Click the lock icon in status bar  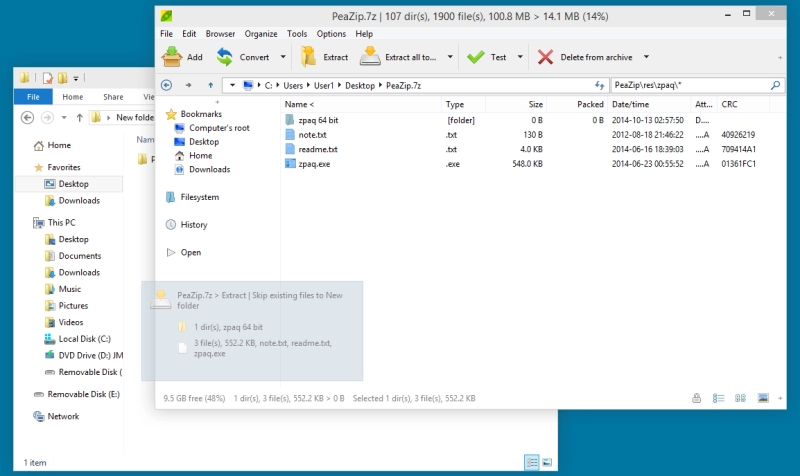tap(696, 398)
